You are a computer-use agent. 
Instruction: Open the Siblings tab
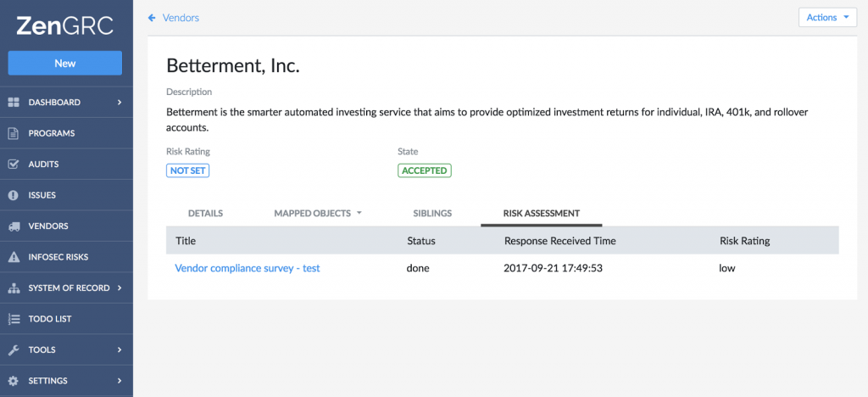coord(432,214)
